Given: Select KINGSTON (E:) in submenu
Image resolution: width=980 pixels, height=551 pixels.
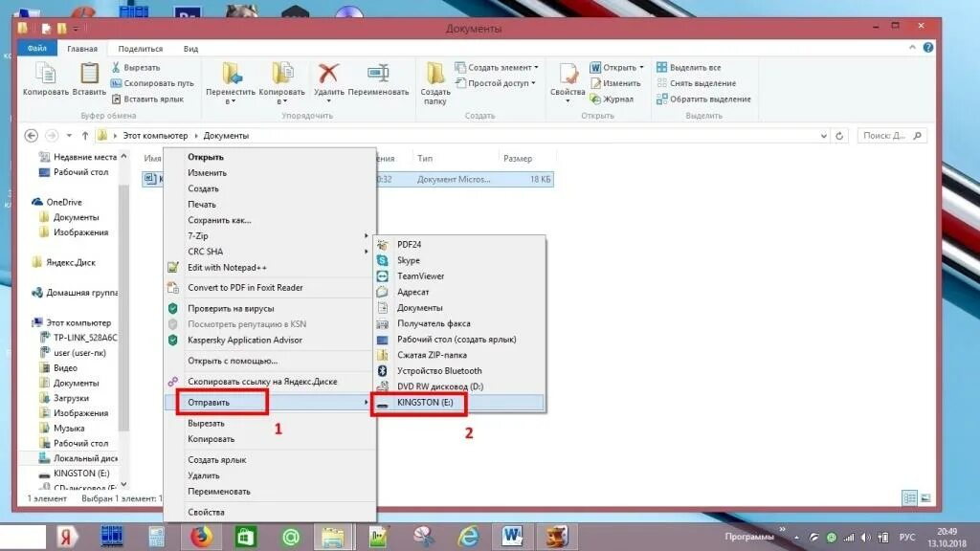Looking at the screenshot, I should 459,403.
